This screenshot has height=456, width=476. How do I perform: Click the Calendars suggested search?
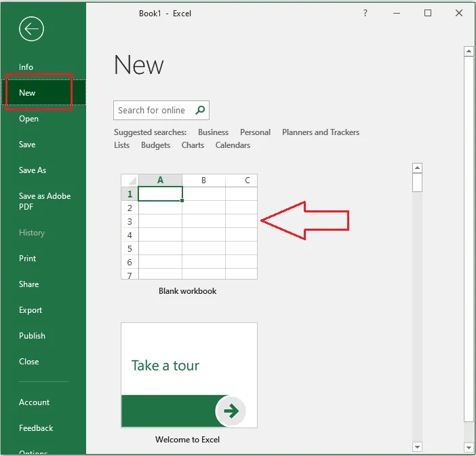point(233,145)
